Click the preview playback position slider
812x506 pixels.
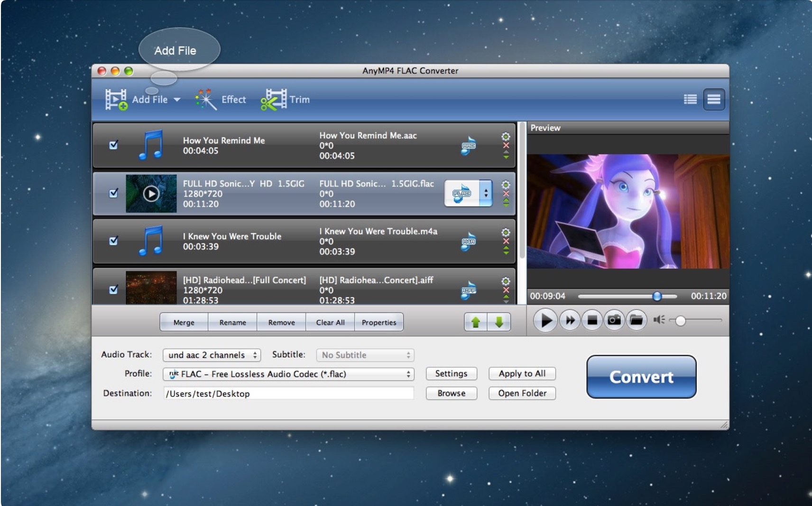pos(657,296)
